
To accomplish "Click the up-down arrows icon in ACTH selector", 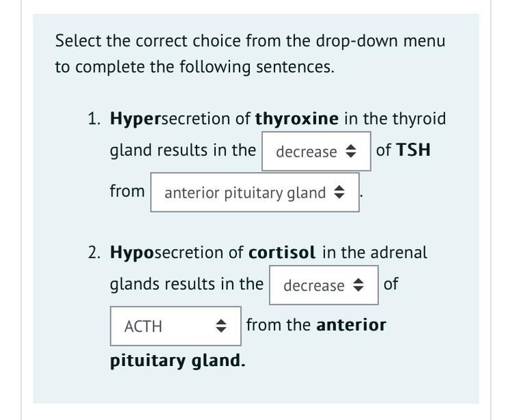I will [221, 326].
